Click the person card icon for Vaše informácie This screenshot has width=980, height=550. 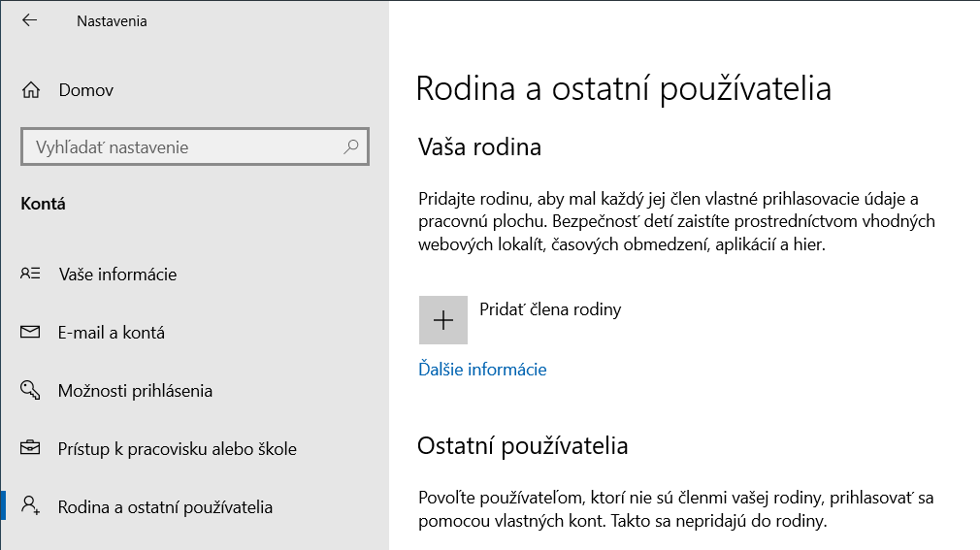pyautogui.click(x=30, y=275)
